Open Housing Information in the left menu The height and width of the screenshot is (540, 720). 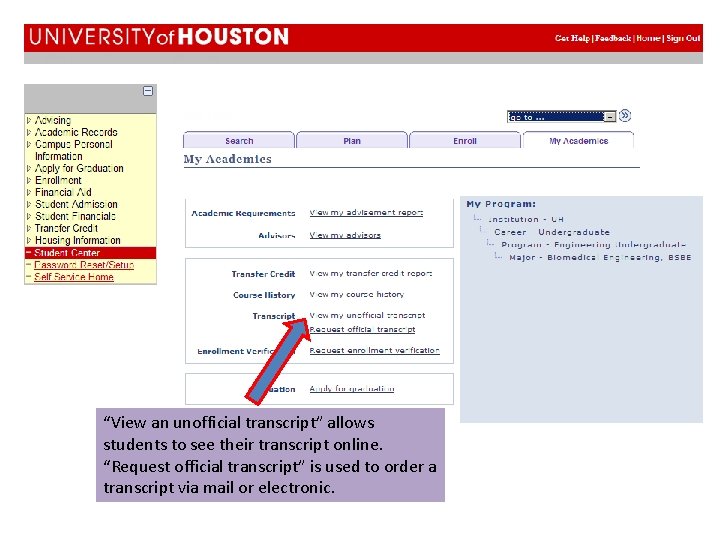(x=78, y=240)
